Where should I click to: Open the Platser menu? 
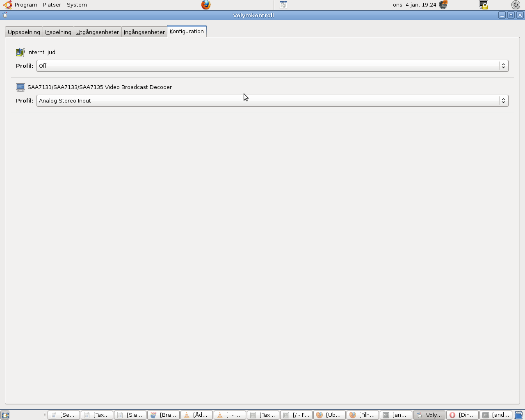click(52, 5)
